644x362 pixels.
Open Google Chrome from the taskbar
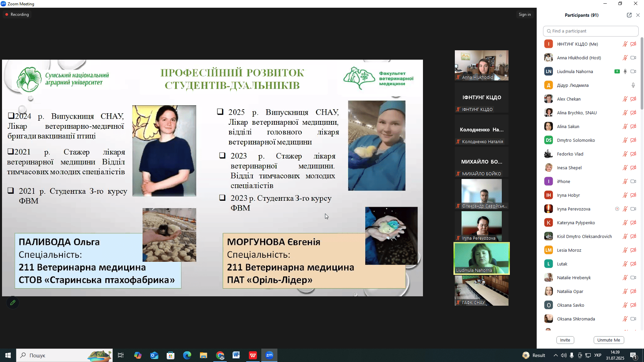coord(220,355)
